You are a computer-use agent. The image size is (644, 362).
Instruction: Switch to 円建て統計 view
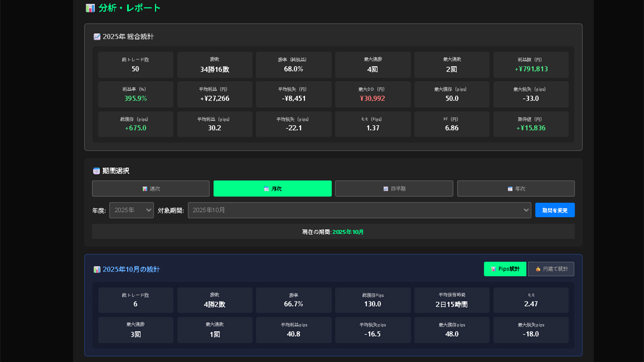(551, 269)
